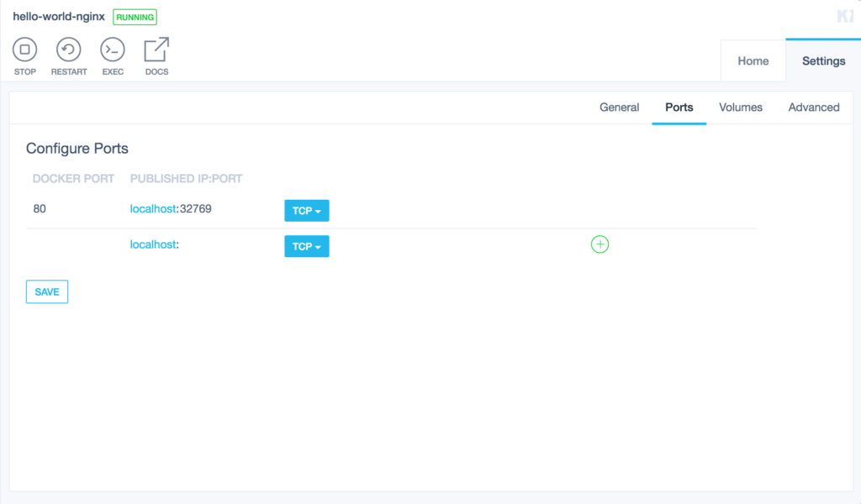Open the TCP protocol dropdown for port 80
This screenshot has width=861, height=504.
(306, 211)
